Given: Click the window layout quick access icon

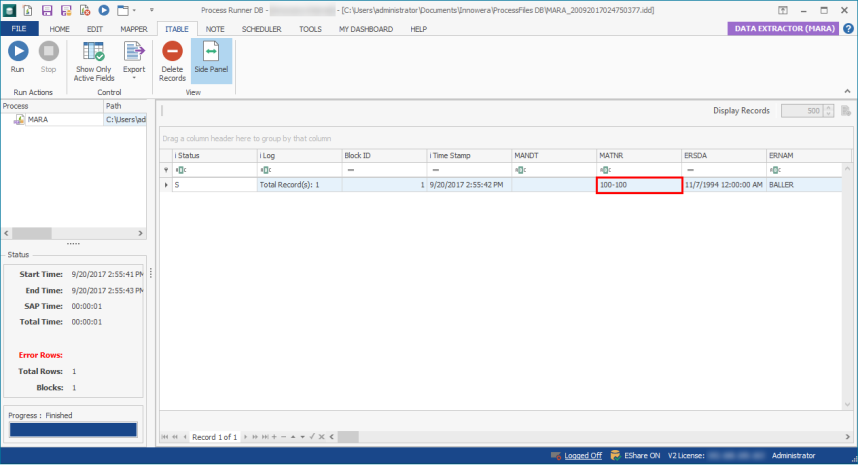Looking at the screenshot, I should click(123, 10).
